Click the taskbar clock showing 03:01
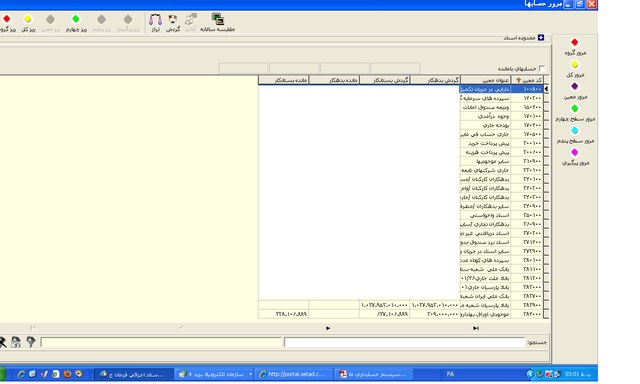Viewport: 640px width, 384px height. 578,374
